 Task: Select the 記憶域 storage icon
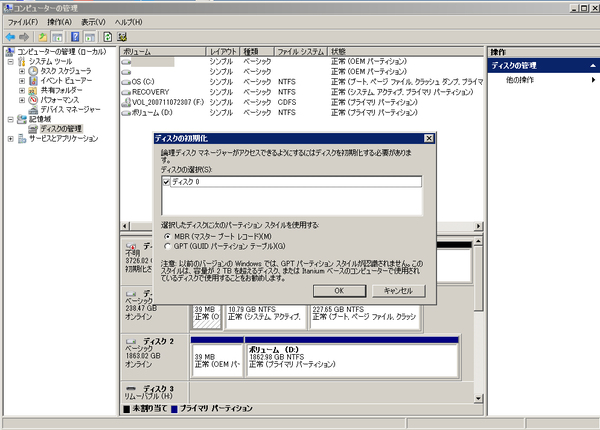[x=22, y=119]
